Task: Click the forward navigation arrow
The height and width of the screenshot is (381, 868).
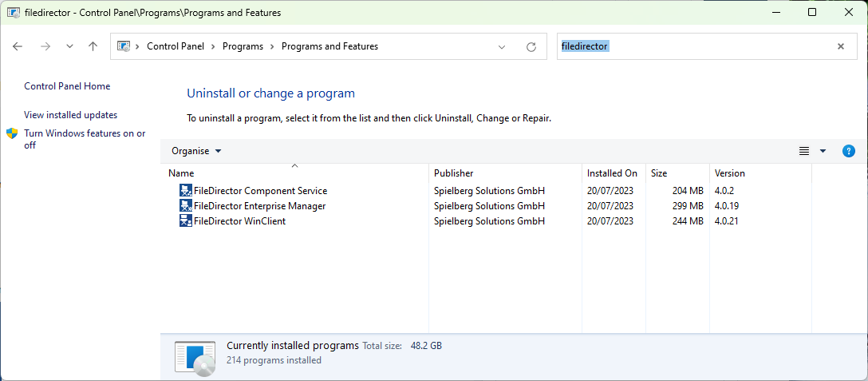Action: 45,46
